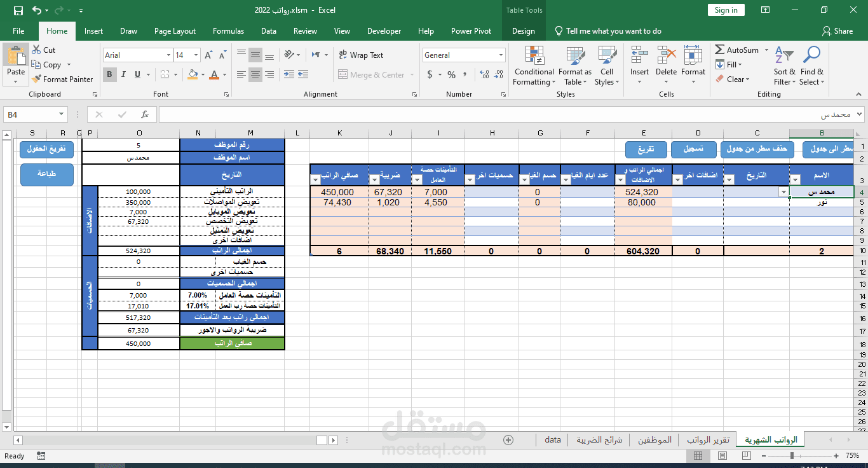Expand the Name Box dropdown for B4
The image size is (868, 468).
[x=62, y=114]
